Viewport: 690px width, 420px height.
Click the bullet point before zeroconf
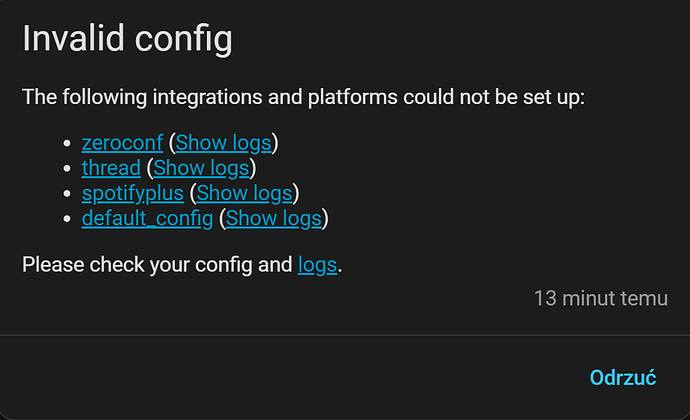click(67, 144)
